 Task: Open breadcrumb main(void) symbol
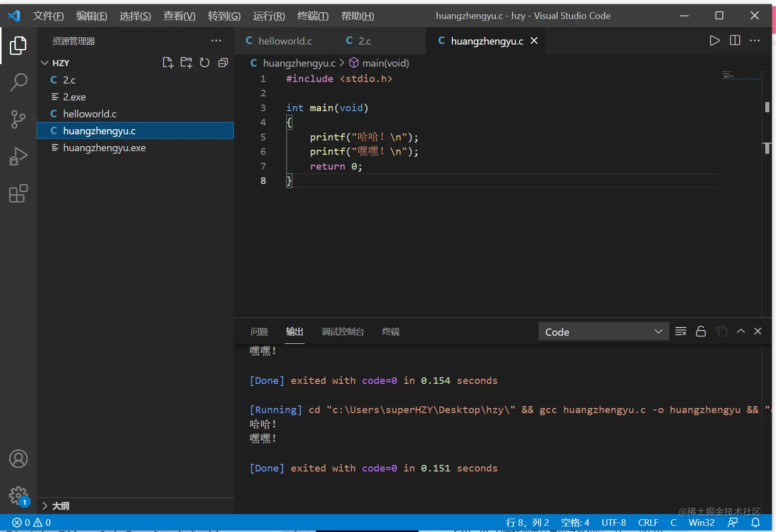click(379, 63)
